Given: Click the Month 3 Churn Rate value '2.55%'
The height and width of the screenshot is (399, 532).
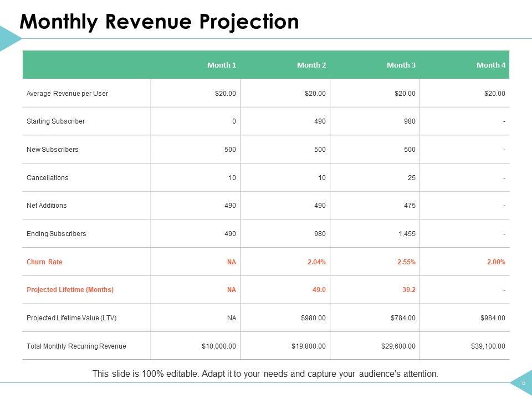Looking at the screenshot, I should tap(406, 262).
